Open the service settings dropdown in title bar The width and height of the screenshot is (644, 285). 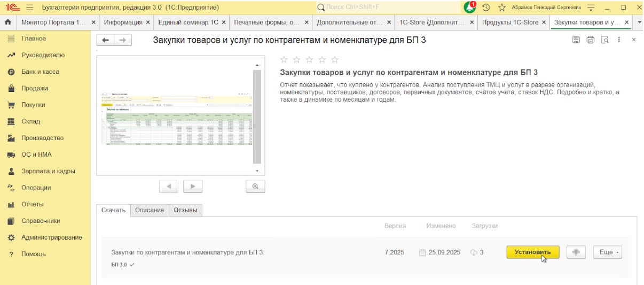pos(591,7)
